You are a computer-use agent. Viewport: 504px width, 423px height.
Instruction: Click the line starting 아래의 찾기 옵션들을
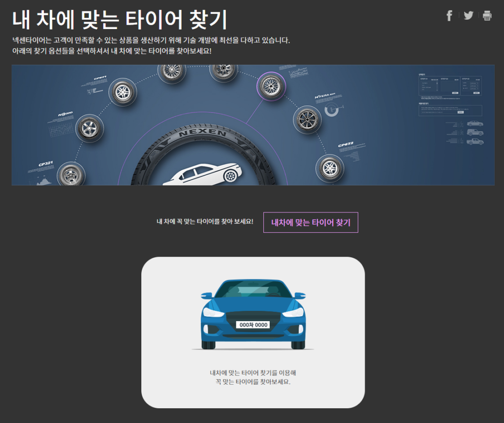112,51
